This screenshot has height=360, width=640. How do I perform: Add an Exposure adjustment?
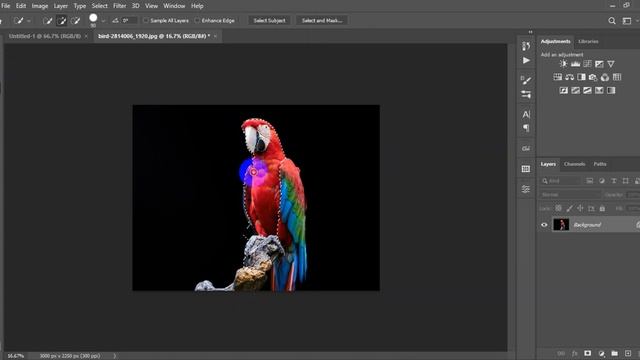click(599, 64)
